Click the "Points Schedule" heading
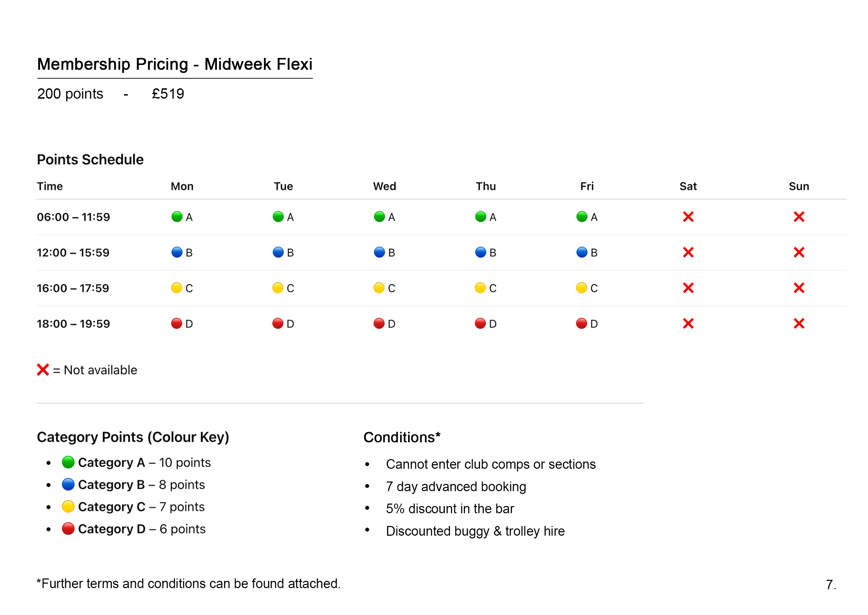Viewport: 868px width, 615px height. click(x=90, y=159)
